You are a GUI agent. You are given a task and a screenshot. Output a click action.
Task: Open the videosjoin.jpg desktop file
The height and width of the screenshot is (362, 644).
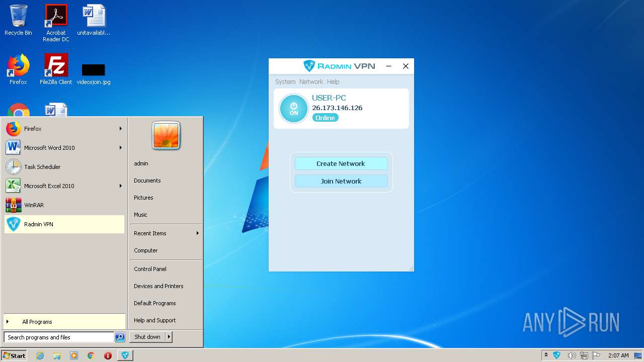(x=94, y=73)
